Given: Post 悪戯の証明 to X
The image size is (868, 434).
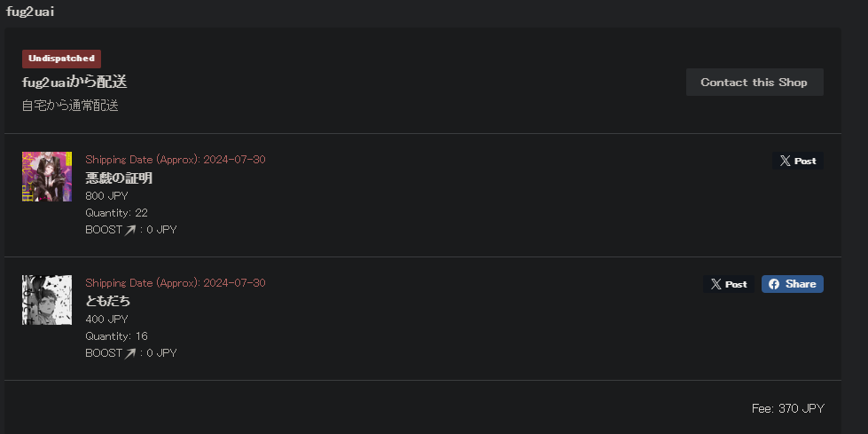Looking at the screenshot, I should pyautogui.click(x=797, y=161).
